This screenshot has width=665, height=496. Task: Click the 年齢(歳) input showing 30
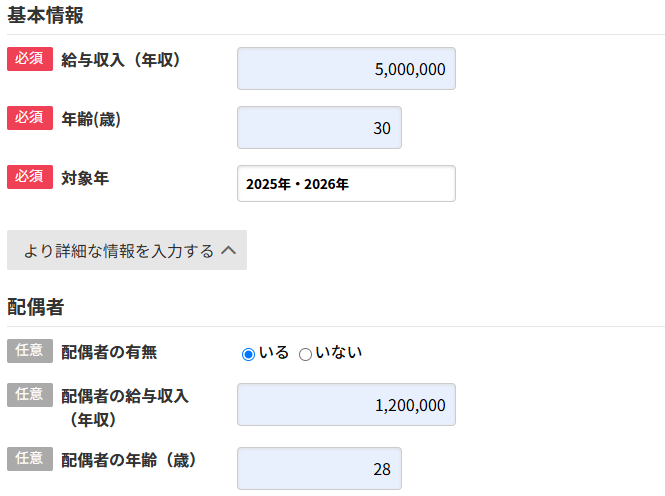click(319, 128)
